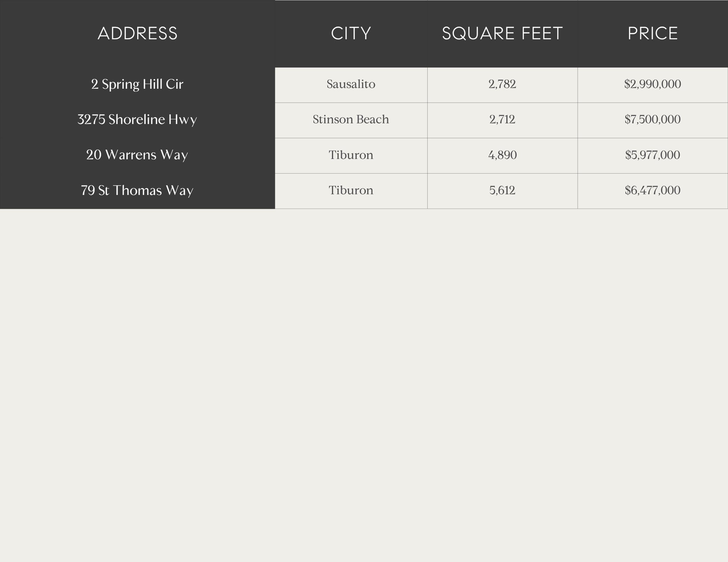Click the ADDRESS column header
Screen dimensions: 728x562
(x=137, y=33)
